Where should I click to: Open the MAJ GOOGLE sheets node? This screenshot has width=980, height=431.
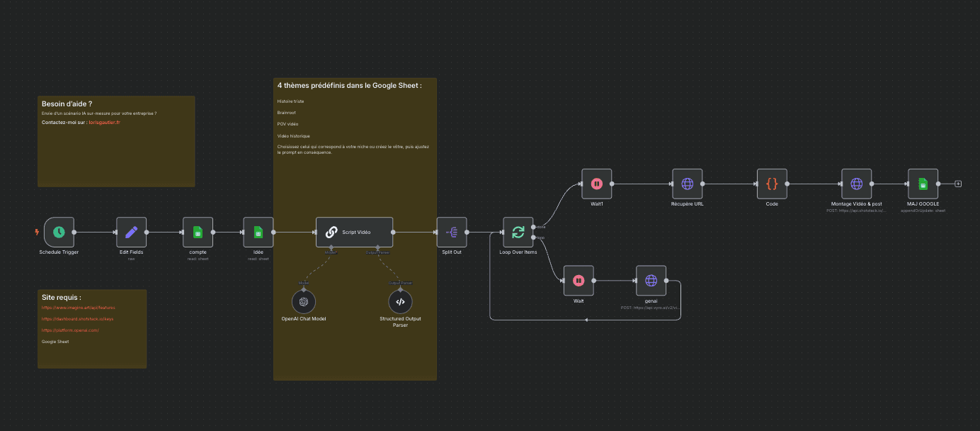(923, 184)
